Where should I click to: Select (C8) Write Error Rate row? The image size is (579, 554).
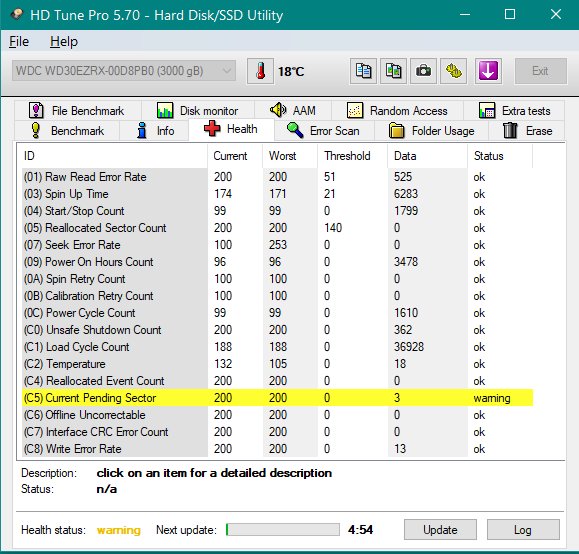click(278, 449)
